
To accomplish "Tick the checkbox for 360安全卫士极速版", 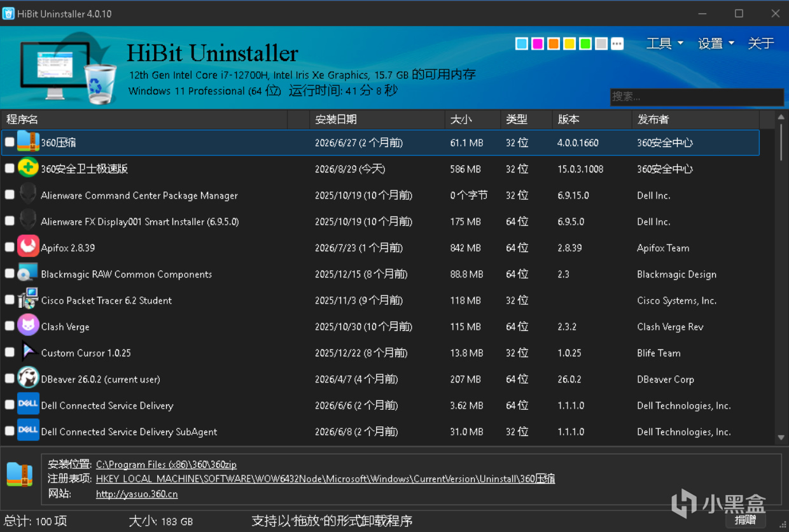I will tap(10, 169).
